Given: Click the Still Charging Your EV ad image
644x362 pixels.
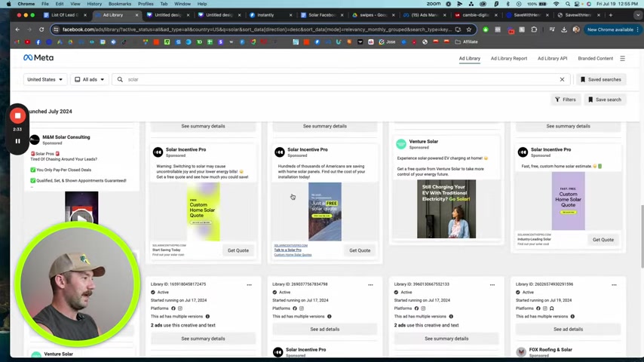Looking at the screenshot, I should tap(446, 209).
